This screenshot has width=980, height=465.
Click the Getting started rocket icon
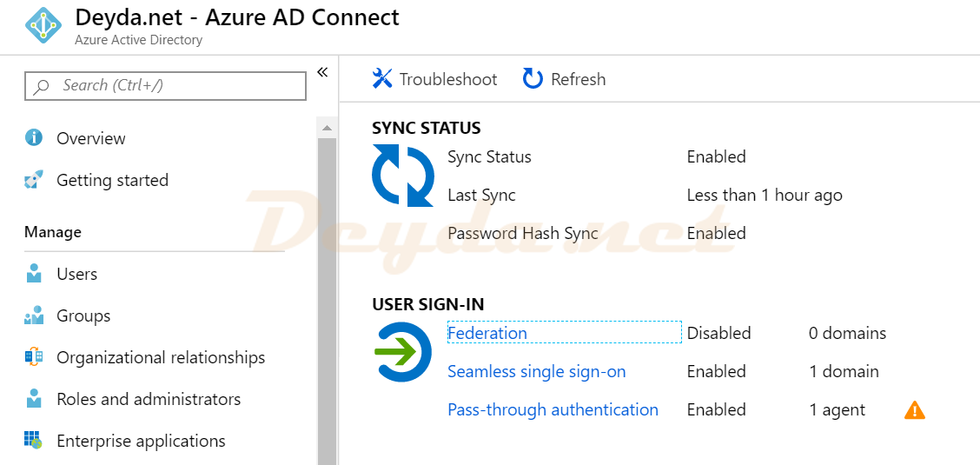point(33,180)
